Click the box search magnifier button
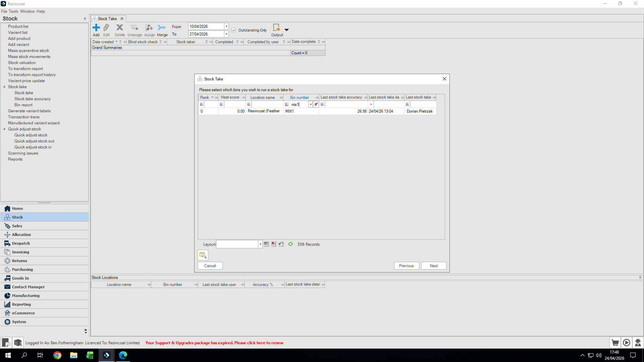644x362 pixels. click(x=203, y=255)
